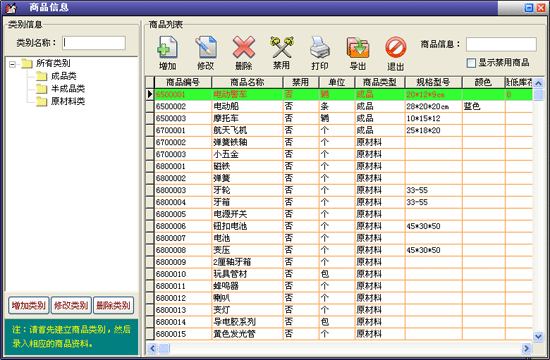Click the 规格型号 column header
Image resolution: width=550 pixels, height=360 pixels.
tap(433, 82)
